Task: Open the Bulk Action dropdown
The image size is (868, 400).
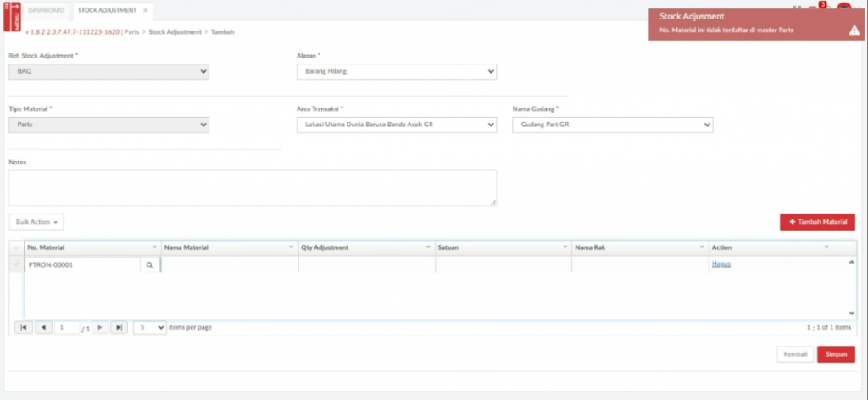Action: 36,221
